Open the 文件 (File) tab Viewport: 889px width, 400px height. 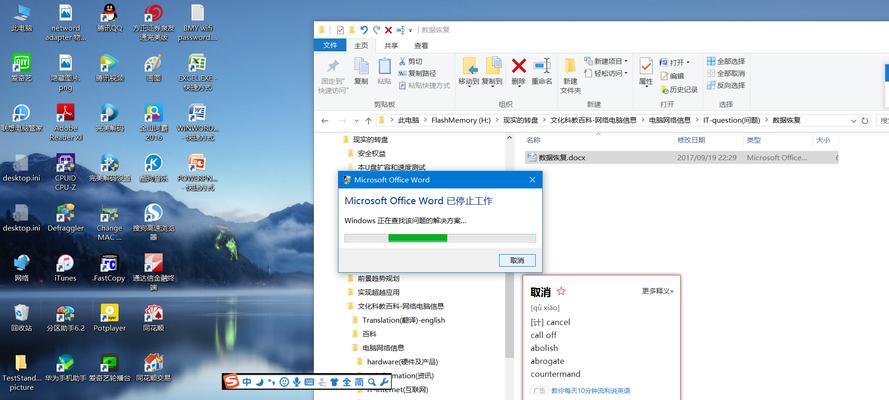point(330,45)
